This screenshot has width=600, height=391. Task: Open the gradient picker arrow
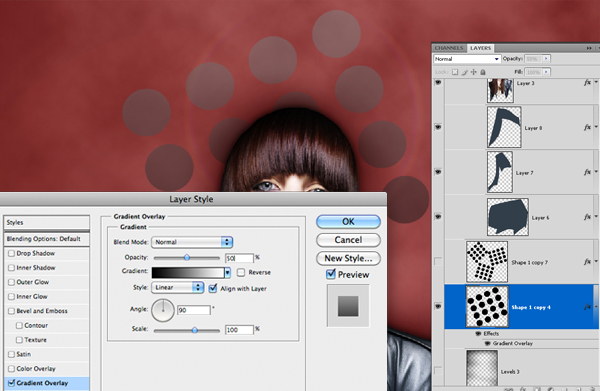coord(228,272)
